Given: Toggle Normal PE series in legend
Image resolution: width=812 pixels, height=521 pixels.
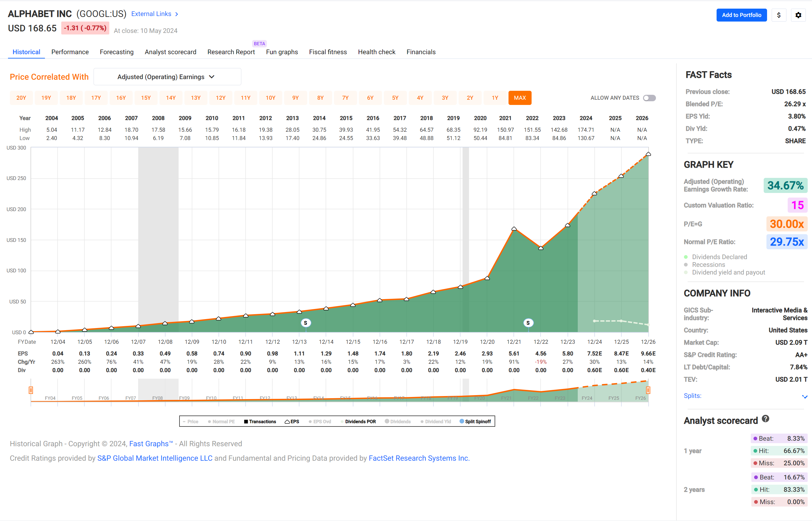Looking at the screenshot, I should (x=221, y=422).
